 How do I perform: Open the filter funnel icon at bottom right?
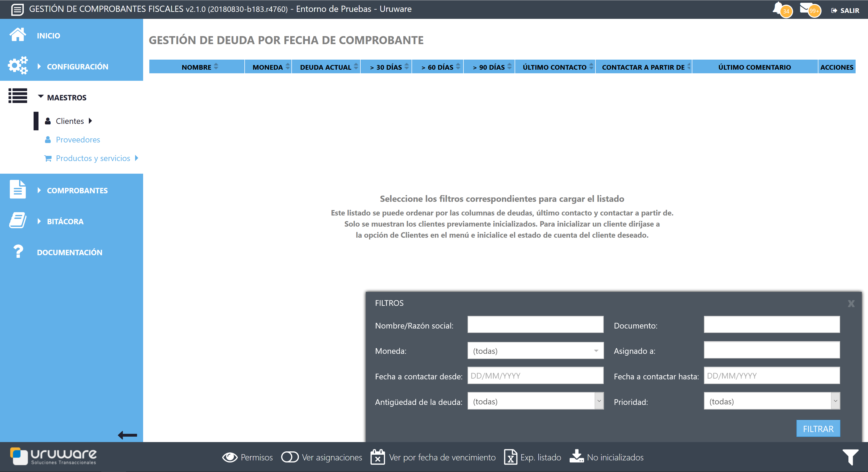click(850, 457)
